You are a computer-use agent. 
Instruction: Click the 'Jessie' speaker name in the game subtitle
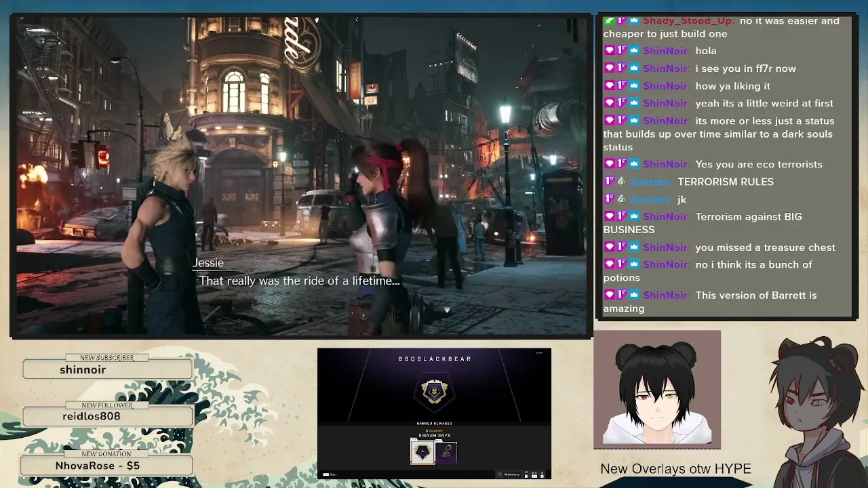(x=208, y=263)
